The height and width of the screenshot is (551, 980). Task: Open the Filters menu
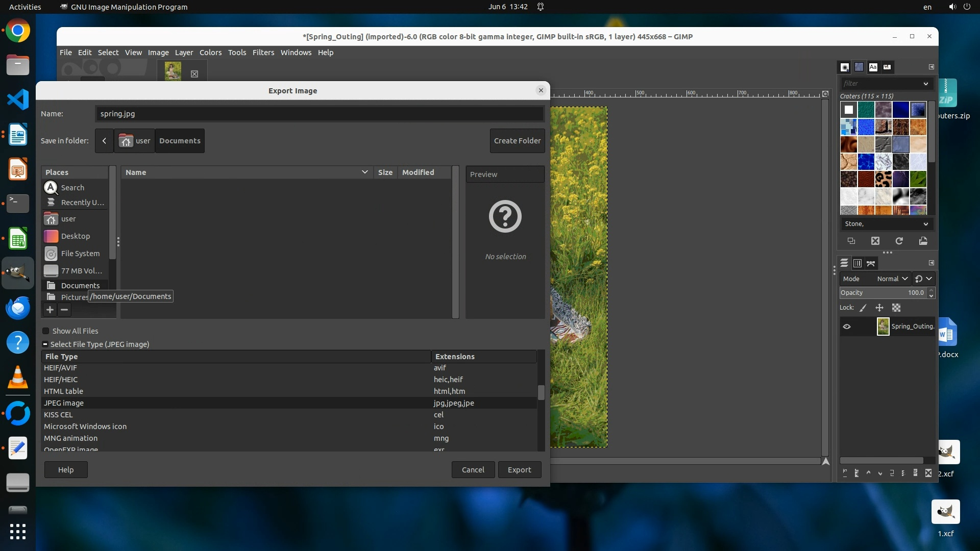263,53
